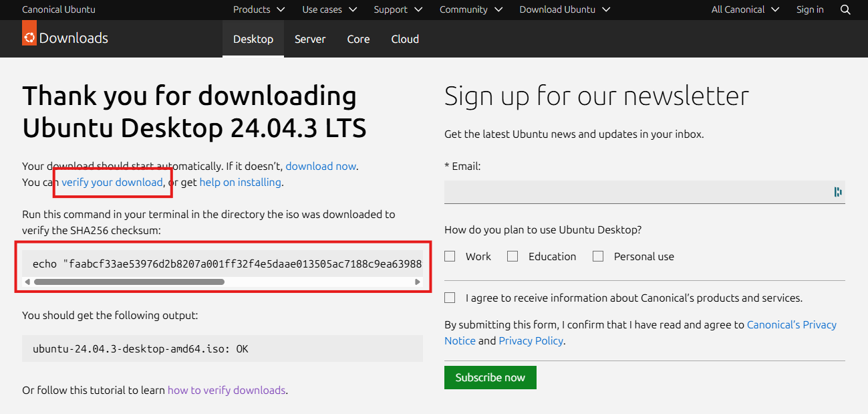This screenshot has height=414, width=868.
Task: Open the Use cases dropdown
Action: pyautogui.click(x=329, y=9)
